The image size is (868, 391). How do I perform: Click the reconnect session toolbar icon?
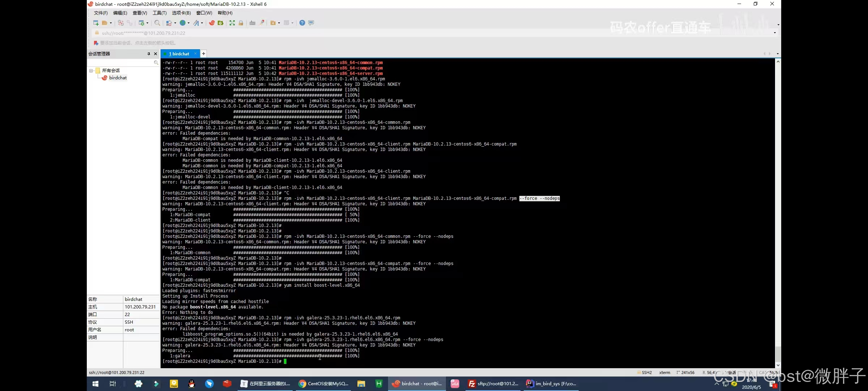click(x=121, y=23)
